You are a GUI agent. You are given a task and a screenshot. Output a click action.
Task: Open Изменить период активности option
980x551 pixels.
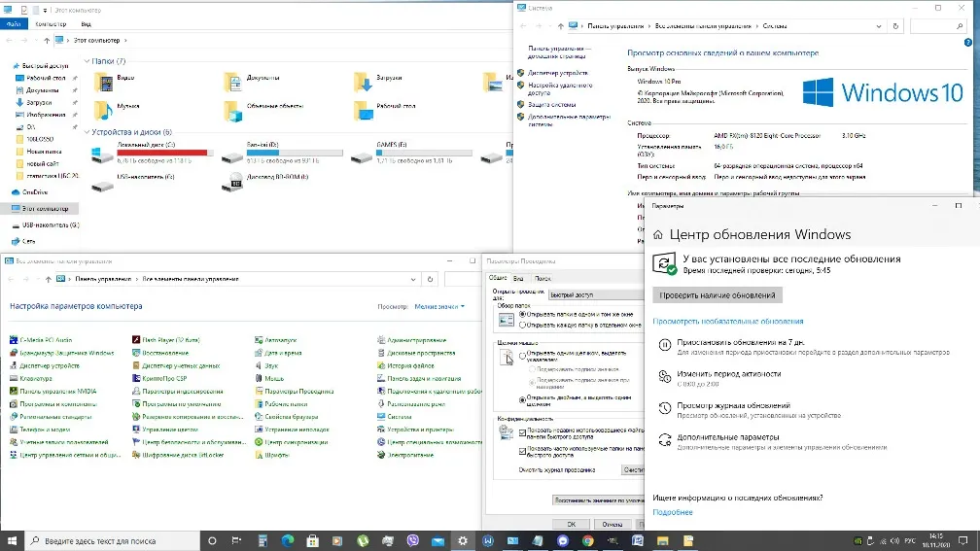tap(729, 373)
